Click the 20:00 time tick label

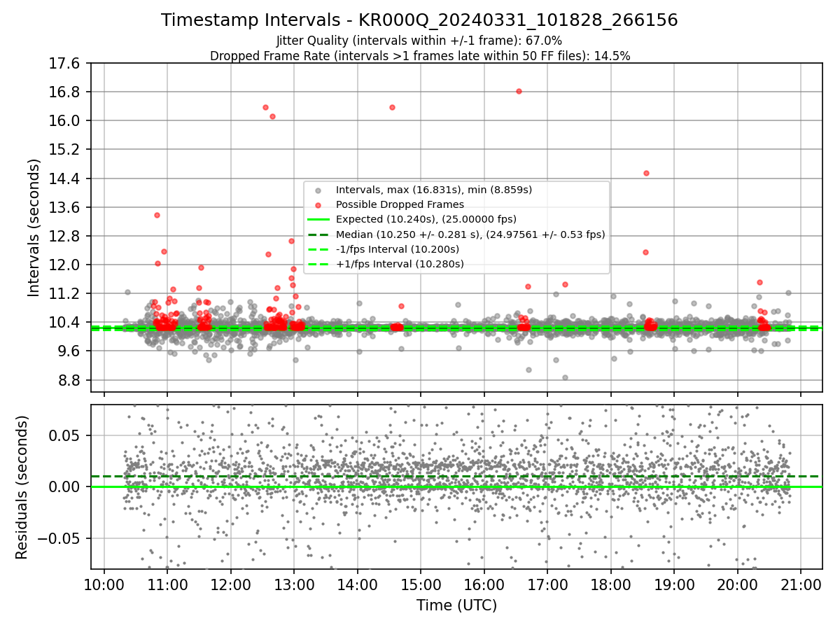point(738,584)
